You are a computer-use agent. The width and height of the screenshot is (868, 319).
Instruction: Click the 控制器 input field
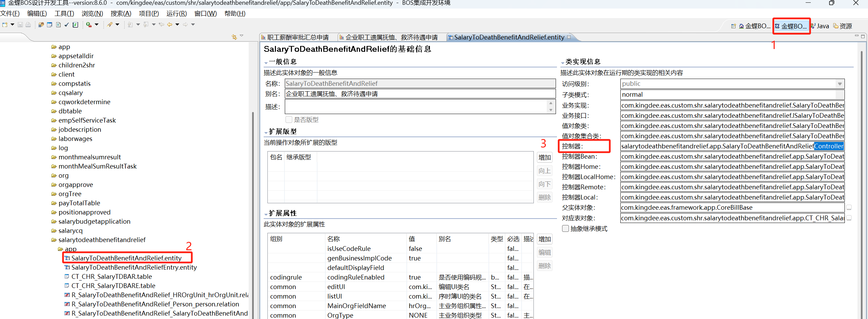click(732, 146)
